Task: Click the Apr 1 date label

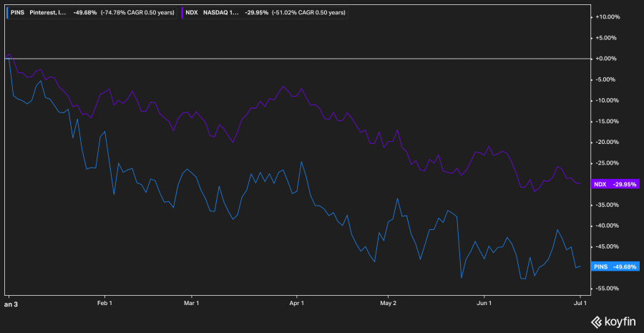Action: pos(296,304)
